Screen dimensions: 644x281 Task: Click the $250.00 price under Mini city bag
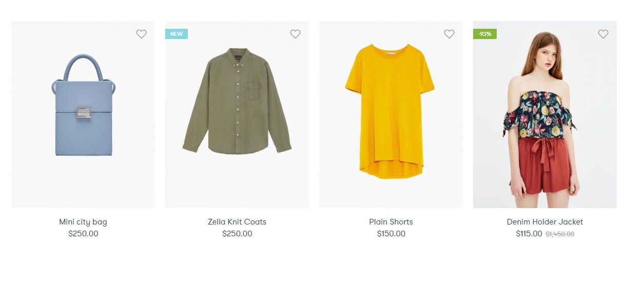[x=83, y=234]
